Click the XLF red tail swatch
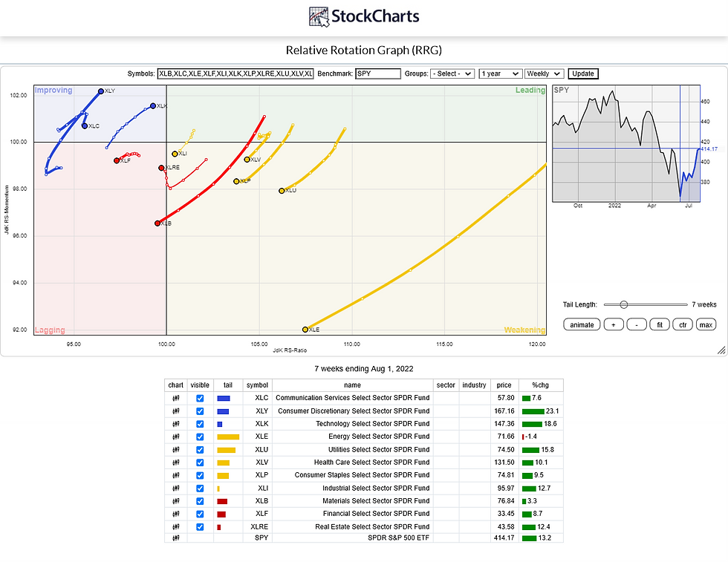 (x=221, y=514)
